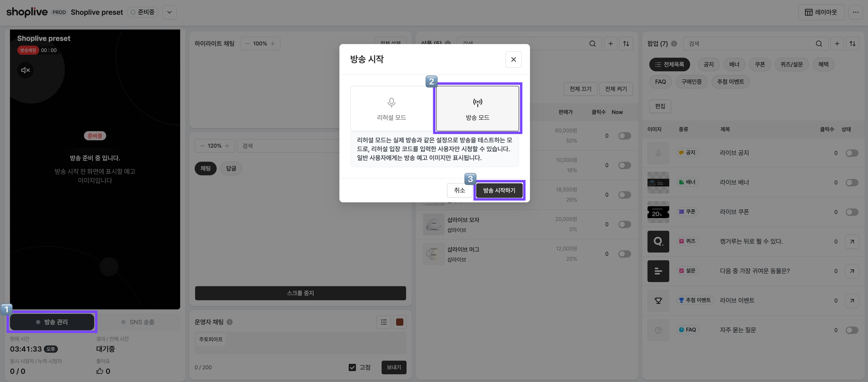Switch to the SNS 송출 tab

pyautogui.click(x=138, y=322)
